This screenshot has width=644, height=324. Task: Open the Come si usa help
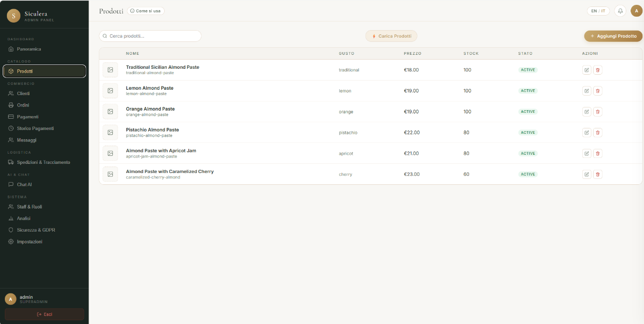pos(146,11)
